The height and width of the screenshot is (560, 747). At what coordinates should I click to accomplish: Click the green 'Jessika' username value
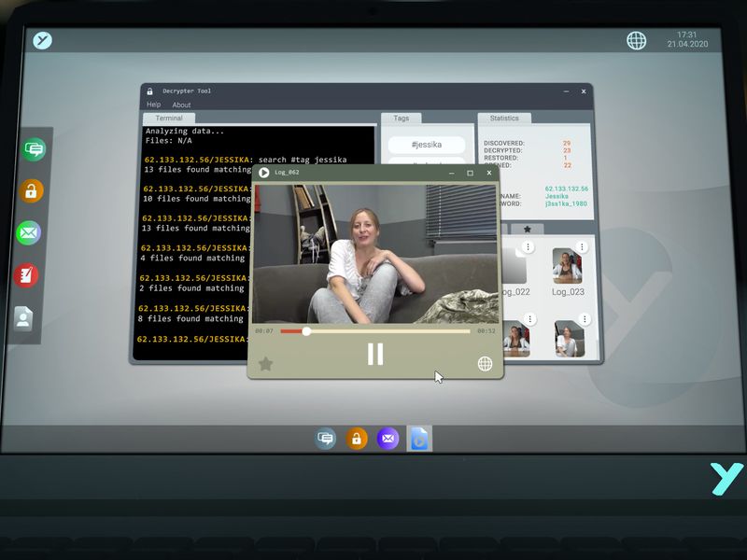click(557, 196)
